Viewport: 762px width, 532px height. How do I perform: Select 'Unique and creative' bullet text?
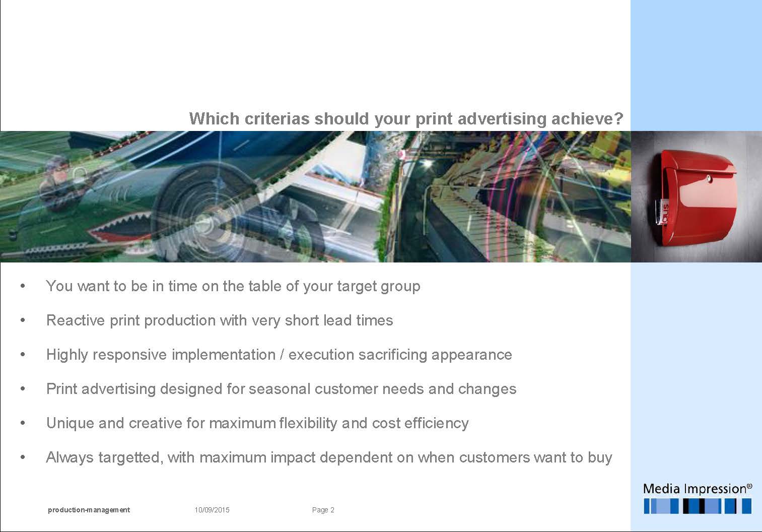click(x=257, y=423)
